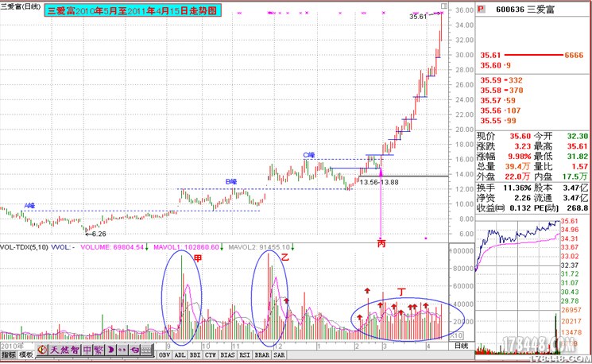
Task: Click the green arrow after MAVOL1 value
Action: click(x=222, y=247)
